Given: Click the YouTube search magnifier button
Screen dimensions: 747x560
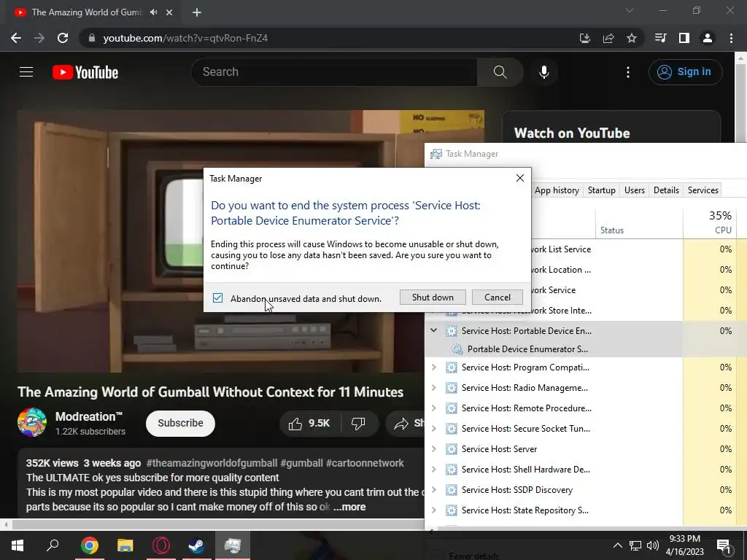Looking at the screenshot, I should [500, 72].
